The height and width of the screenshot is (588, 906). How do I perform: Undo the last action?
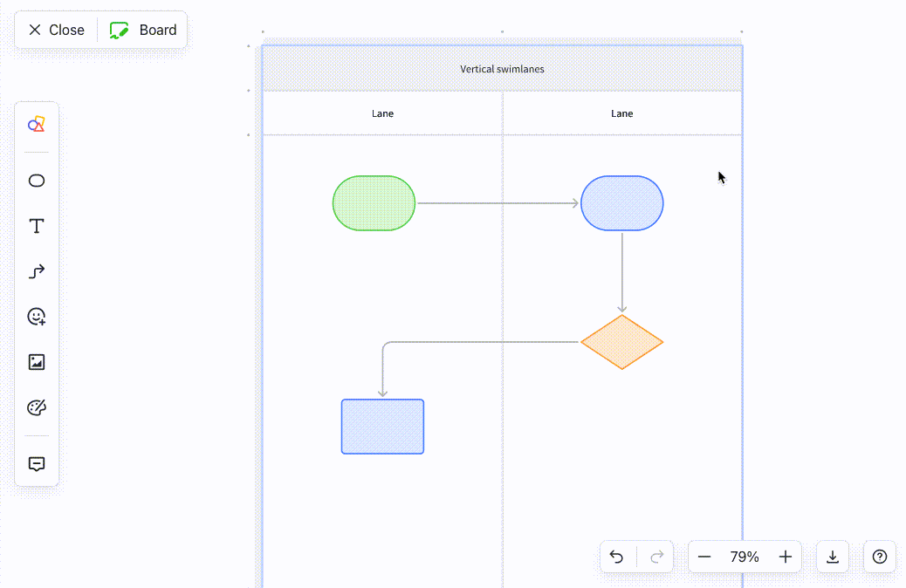(617, 557)
